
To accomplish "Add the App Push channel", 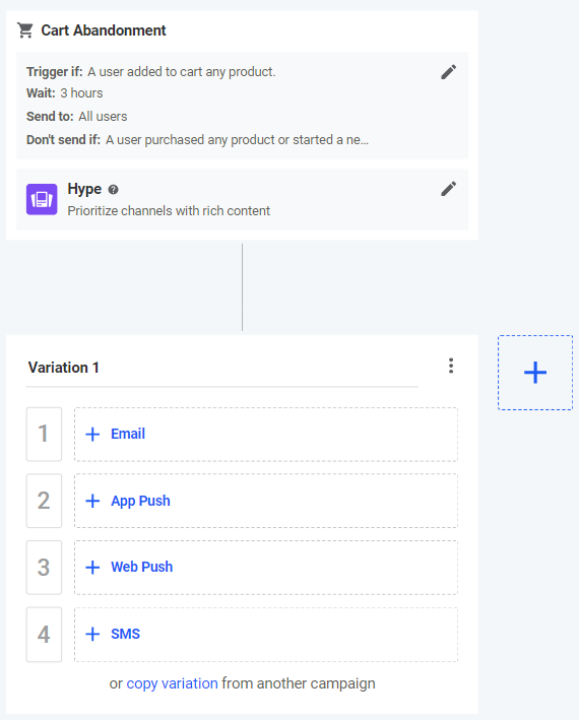I will 266,501.
